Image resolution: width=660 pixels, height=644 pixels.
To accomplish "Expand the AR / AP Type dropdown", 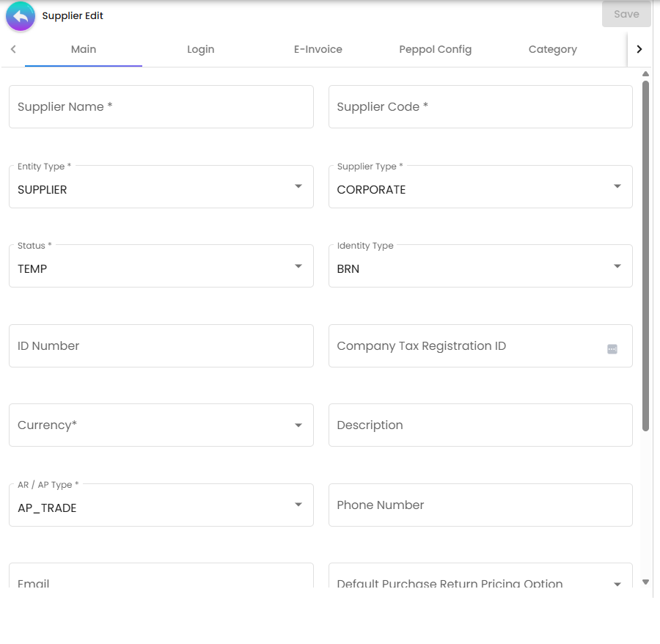I will 298,505.
